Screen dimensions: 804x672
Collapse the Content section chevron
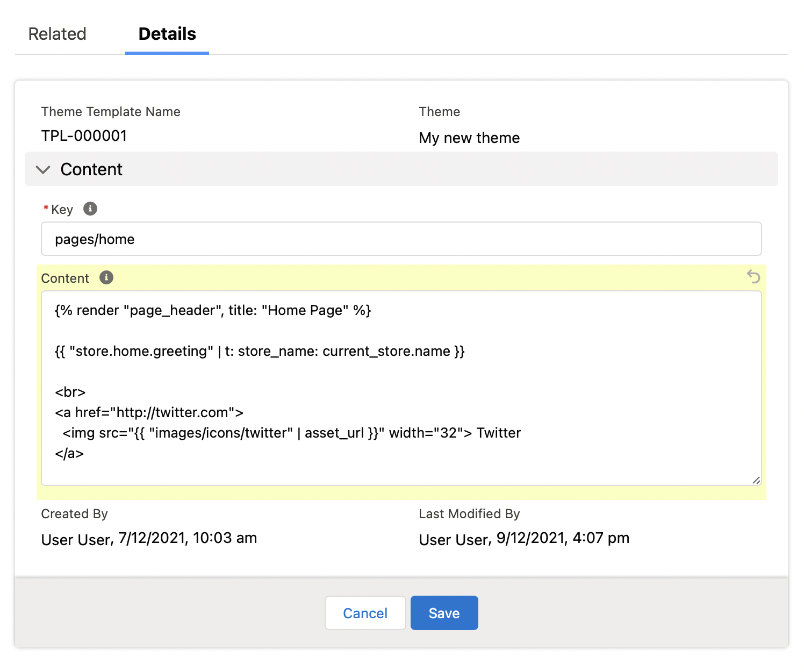tap(43, 169)
